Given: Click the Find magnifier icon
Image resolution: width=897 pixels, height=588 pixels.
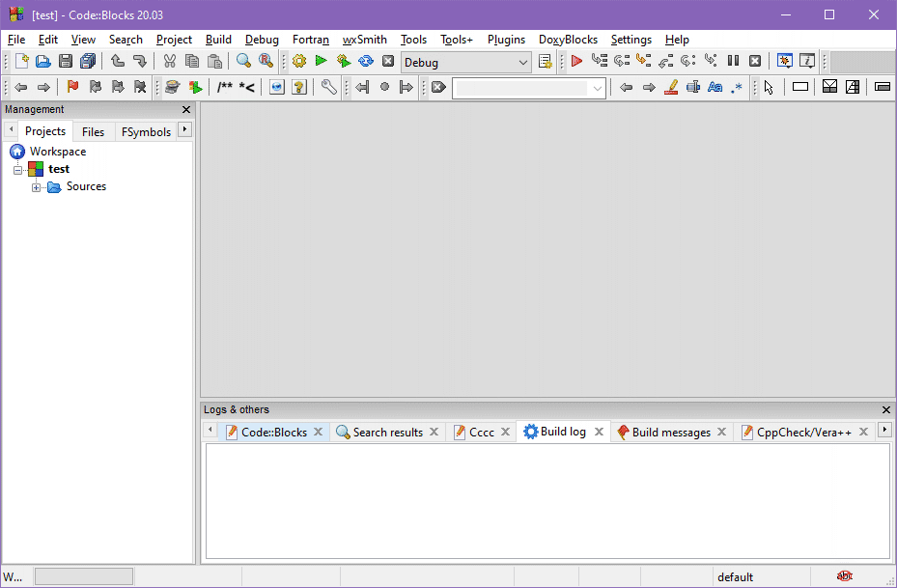Looking at the screenshot, I should pyautogui.click(x=243, y=62).
